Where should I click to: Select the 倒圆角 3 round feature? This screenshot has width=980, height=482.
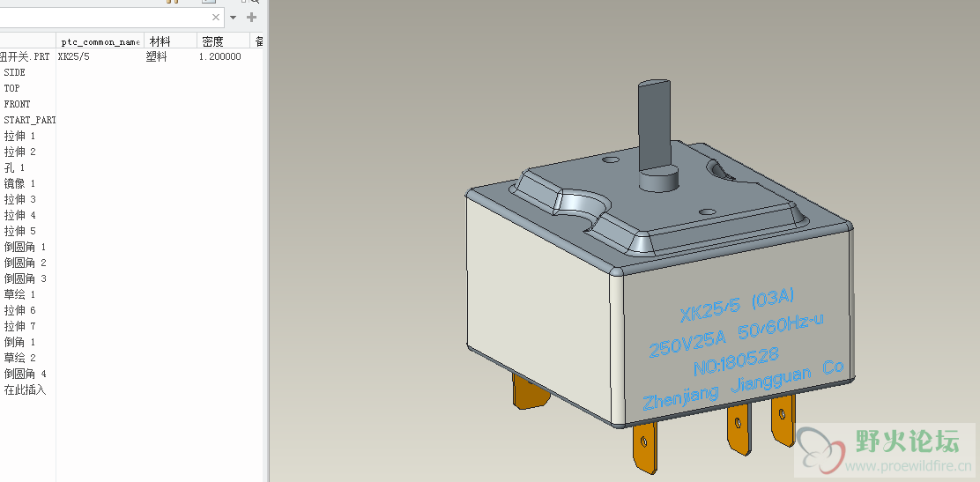pos(25,278)
